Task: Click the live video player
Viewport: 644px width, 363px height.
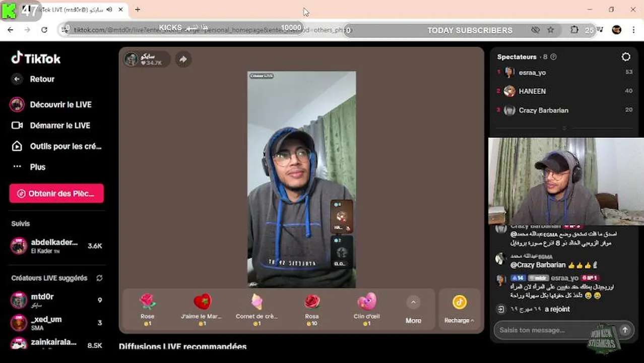Action: point(301,179)
